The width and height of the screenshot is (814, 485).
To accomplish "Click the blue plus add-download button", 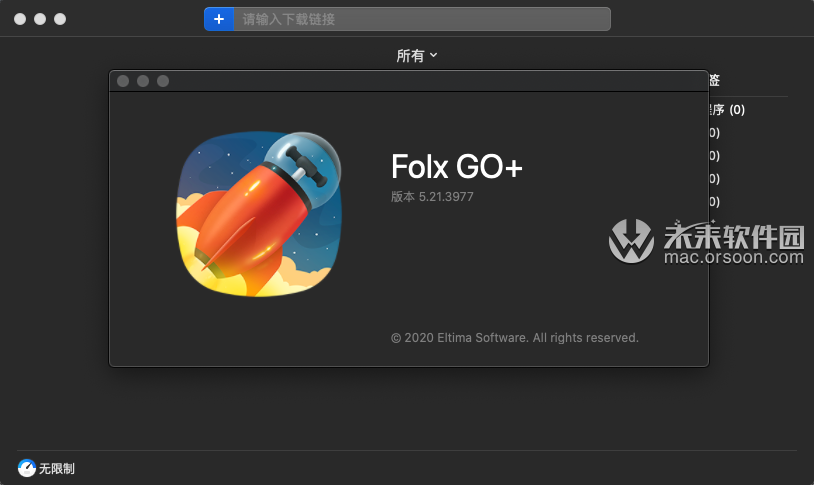I will [x=219, y=19].
